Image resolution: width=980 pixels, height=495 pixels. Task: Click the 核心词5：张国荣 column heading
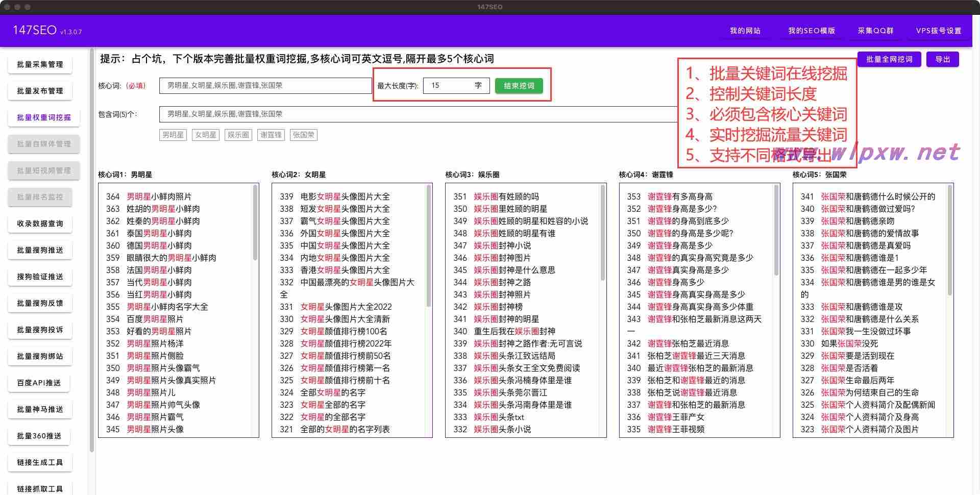[x=819, y=175]
